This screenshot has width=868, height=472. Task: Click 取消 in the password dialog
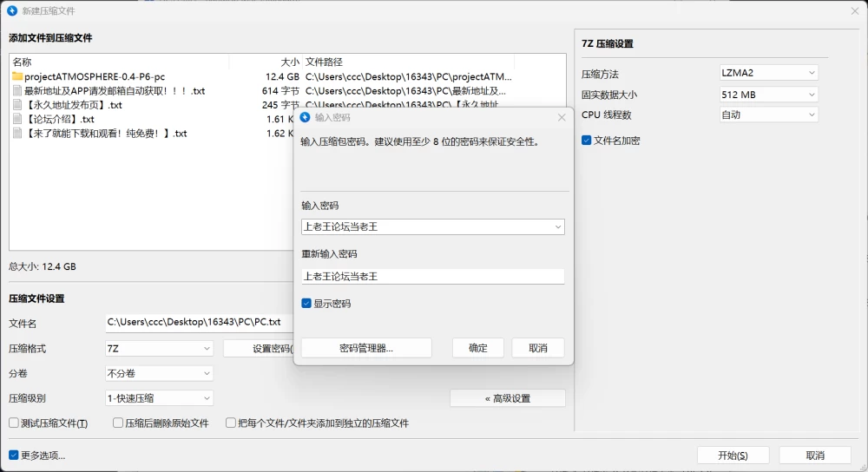(x=537, y=348)
